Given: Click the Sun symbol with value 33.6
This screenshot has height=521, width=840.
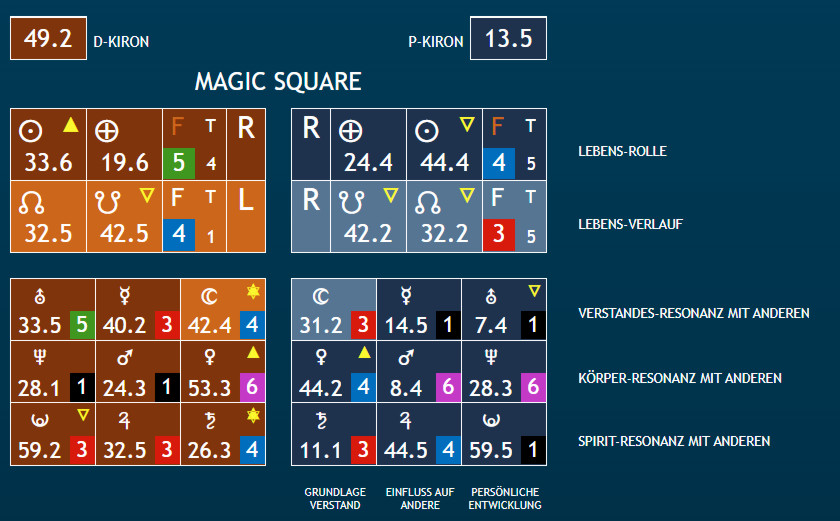Looking at the screenshot, I should tap(32, 131).
